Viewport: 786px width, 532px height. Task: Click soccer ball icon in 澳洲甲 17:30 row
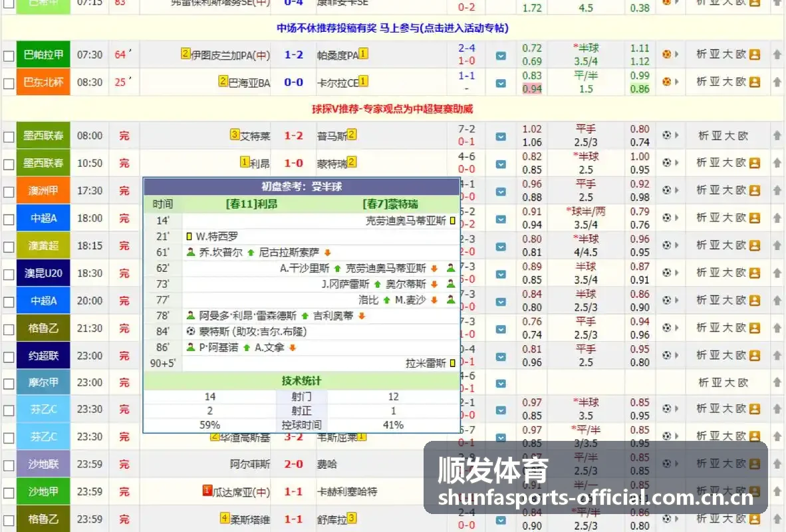[667, 190]
